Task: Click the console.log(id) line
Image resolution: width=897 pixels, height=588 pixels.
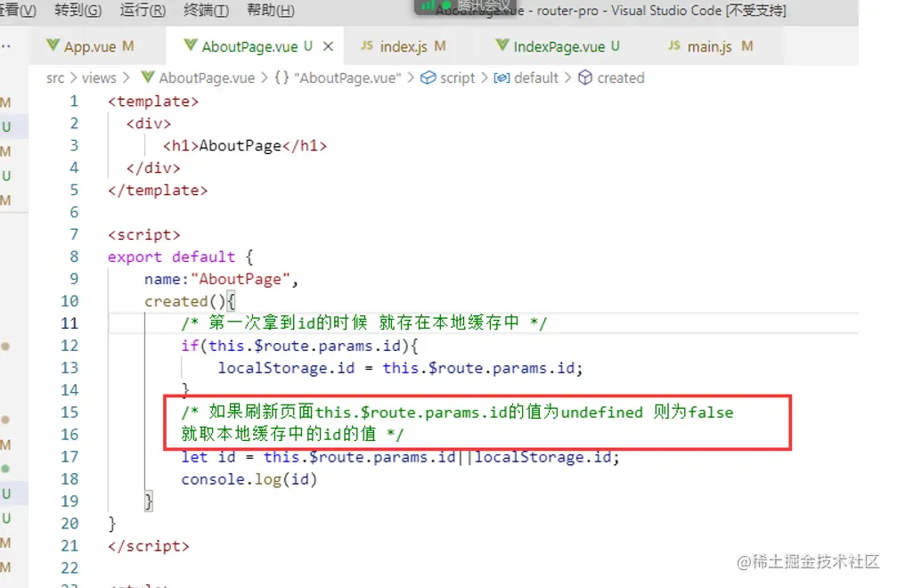Action: [249, 478]
